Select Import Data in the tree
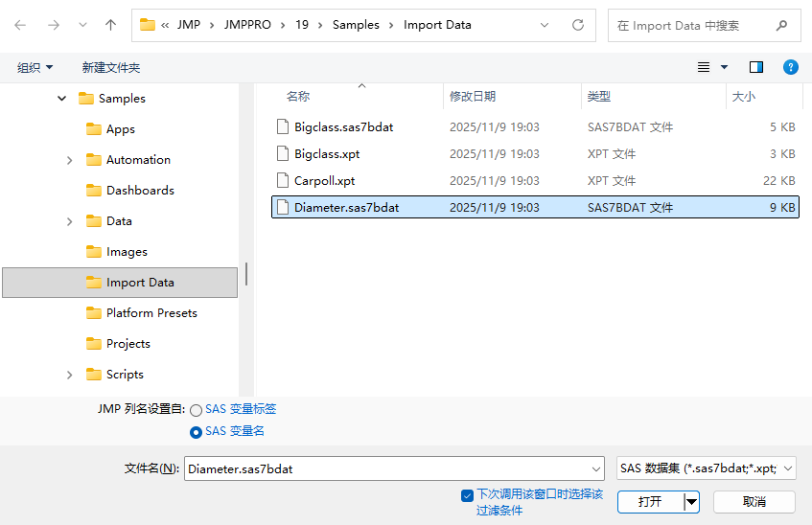 pos(120,283)
